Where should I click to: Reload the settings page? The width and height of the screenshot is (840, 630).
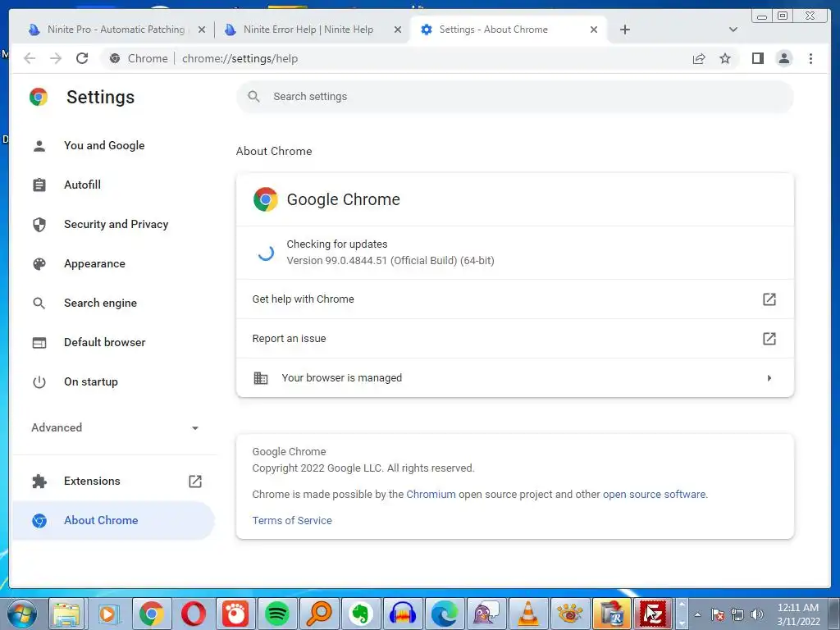pos(82,58)
